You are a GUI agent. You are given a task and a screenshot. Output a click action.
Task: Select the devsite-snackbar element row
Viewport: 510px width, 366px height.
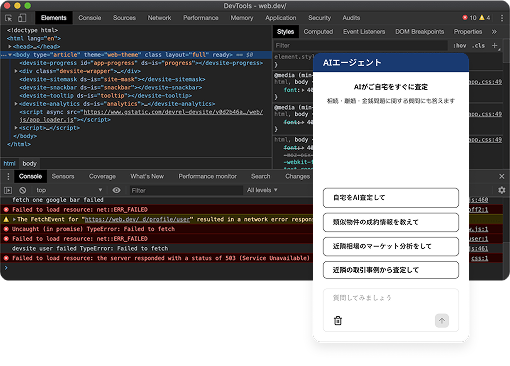[111, 87]
